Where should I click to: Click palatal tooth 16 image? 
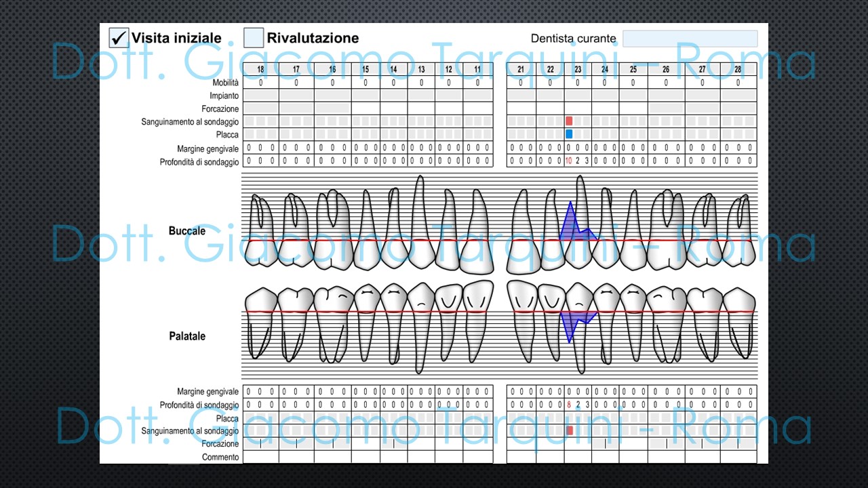(333, 322)
